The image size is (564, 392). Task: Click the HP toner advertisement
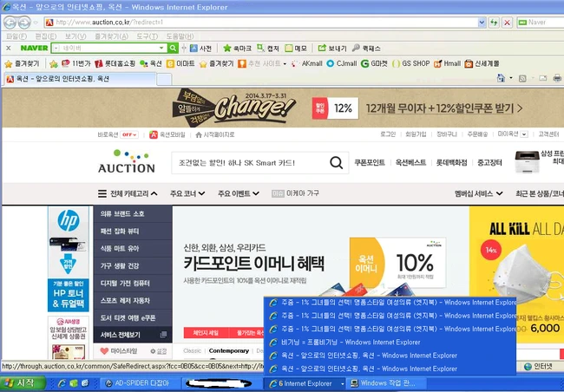[69, 259]
